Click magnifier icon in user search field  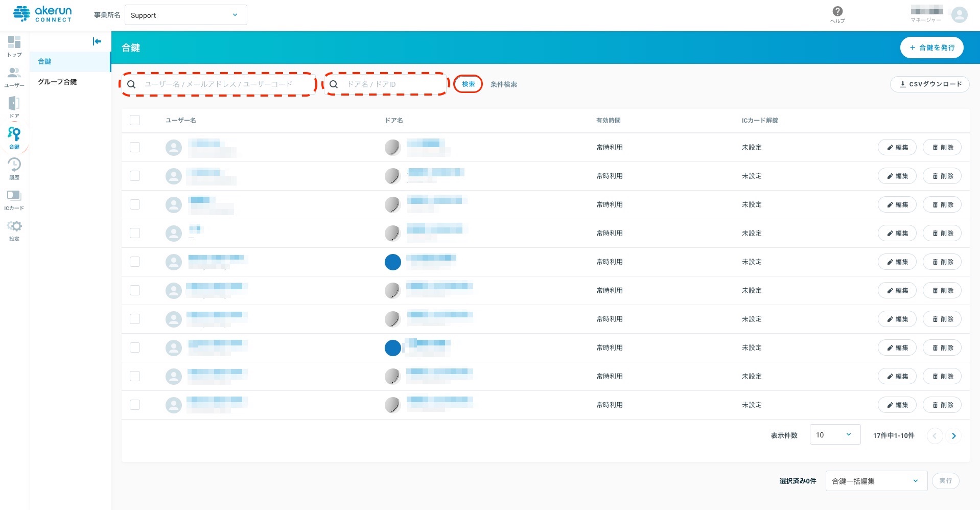click(131, 84)
